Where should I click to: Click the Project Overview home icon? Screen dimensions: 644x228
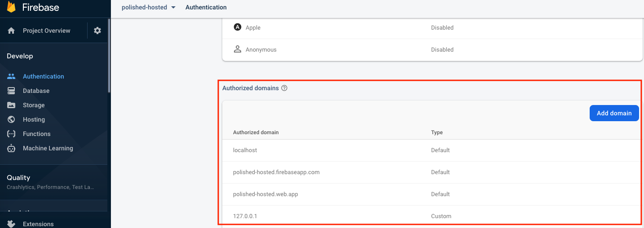click(x=12, y=31)
